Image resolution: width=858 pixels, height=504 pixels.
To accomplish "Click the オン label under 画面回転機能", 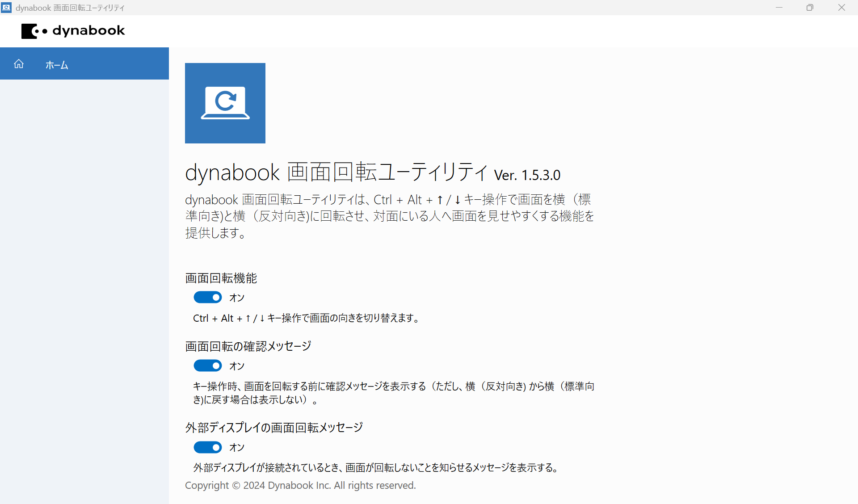I will coord(237,298).
